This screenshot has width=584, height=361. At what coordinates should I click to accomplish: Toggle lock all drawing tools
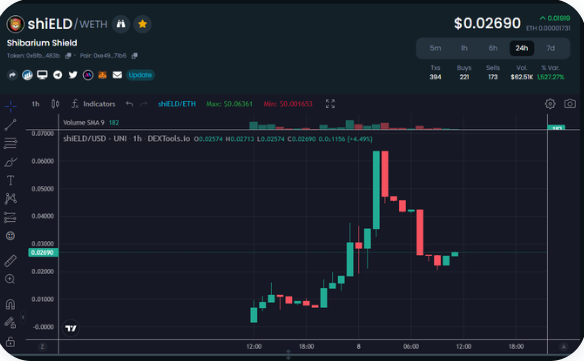[10, 342]
